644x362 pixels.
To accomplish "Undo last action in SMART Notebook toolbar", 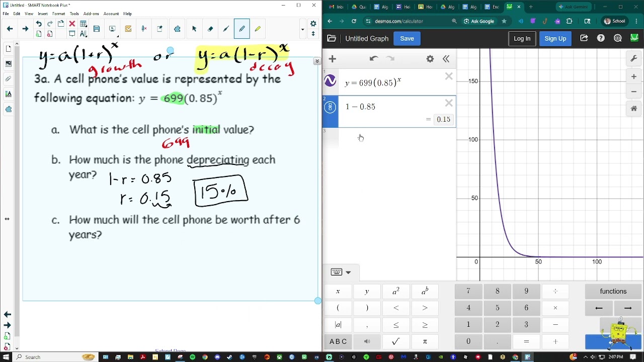I will coord(39,24).
